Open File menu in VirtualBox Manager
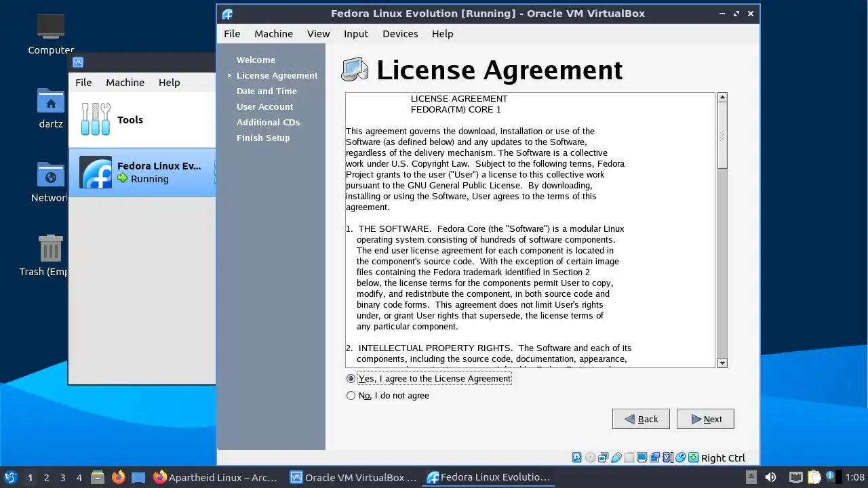 tap(83, 82)
